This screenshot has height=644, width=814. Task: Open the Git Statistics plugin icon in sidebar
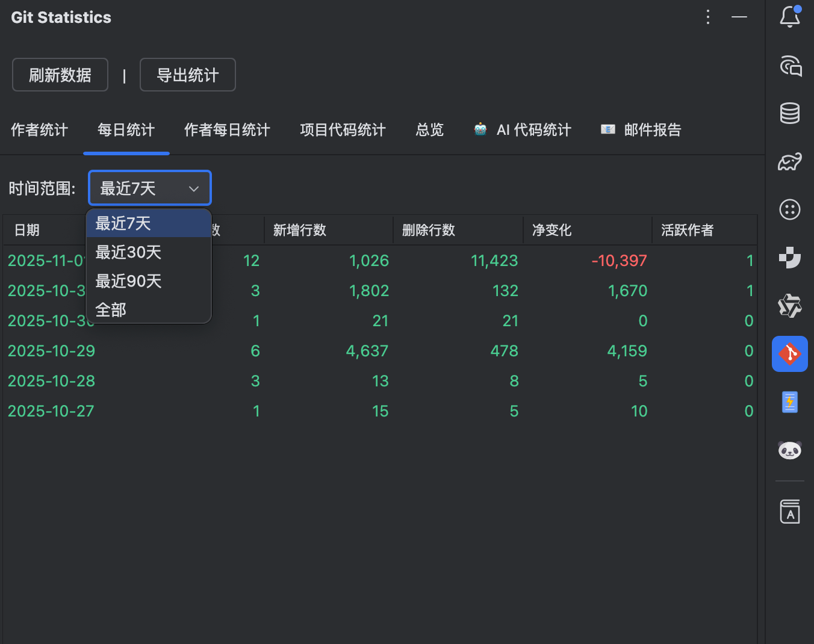click(x=789, y=354)
